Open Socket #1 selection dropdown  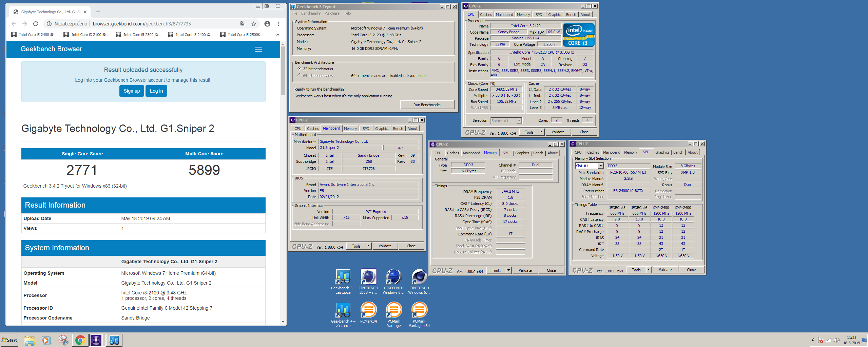pos(519,120)
